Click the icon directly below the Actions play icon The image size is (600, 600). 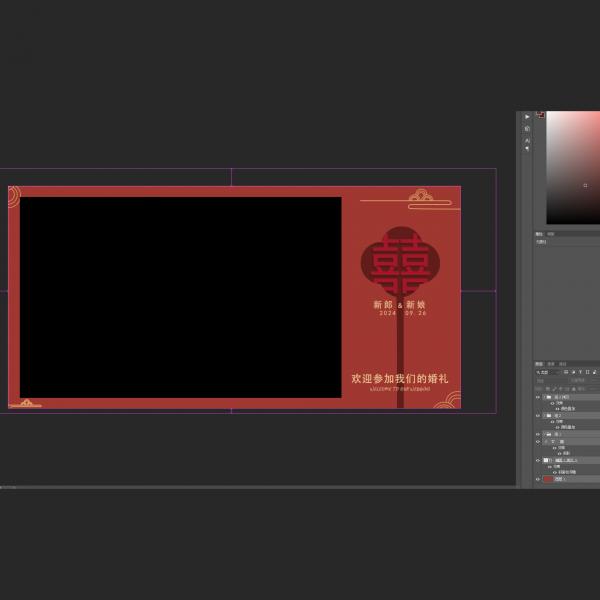point(527,128)
